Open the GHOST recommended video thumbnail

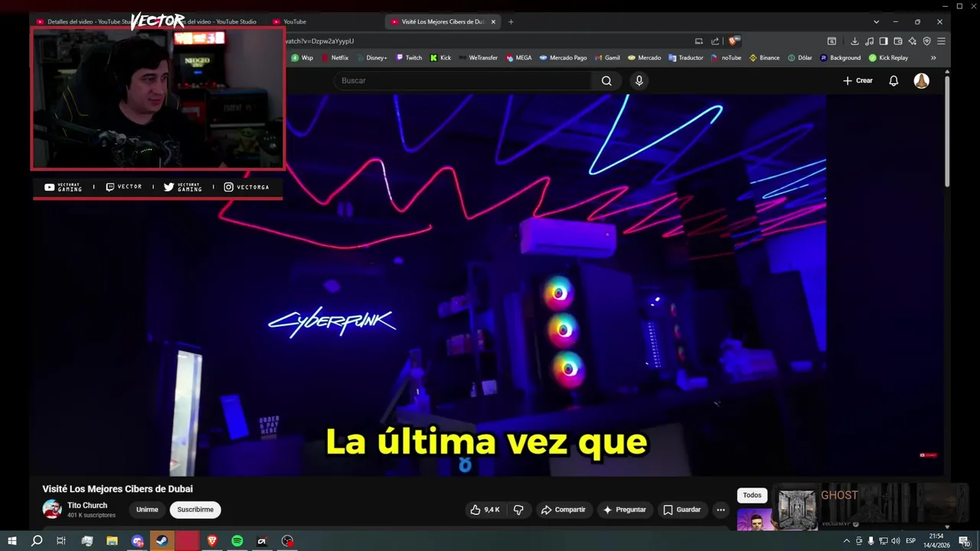coord(797,510)
